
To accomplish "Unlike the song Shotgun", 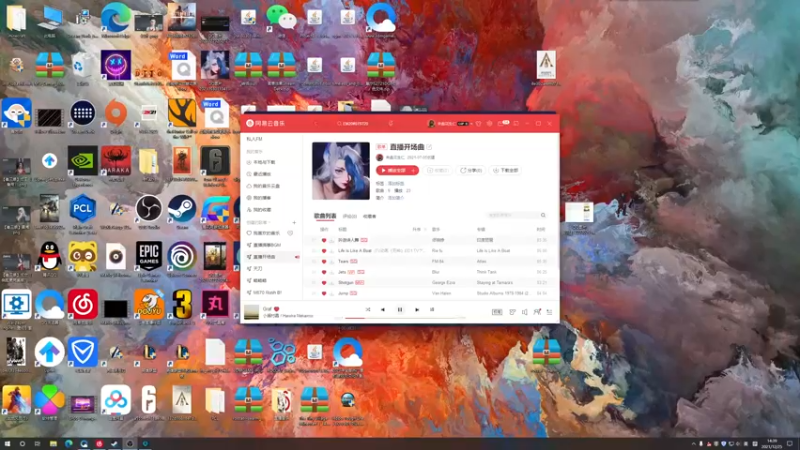I will click(x=323, y=283).
